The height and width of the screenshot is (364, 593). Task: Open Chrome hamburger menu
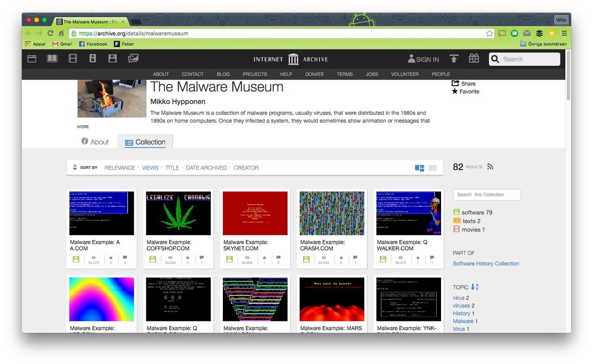564,33
